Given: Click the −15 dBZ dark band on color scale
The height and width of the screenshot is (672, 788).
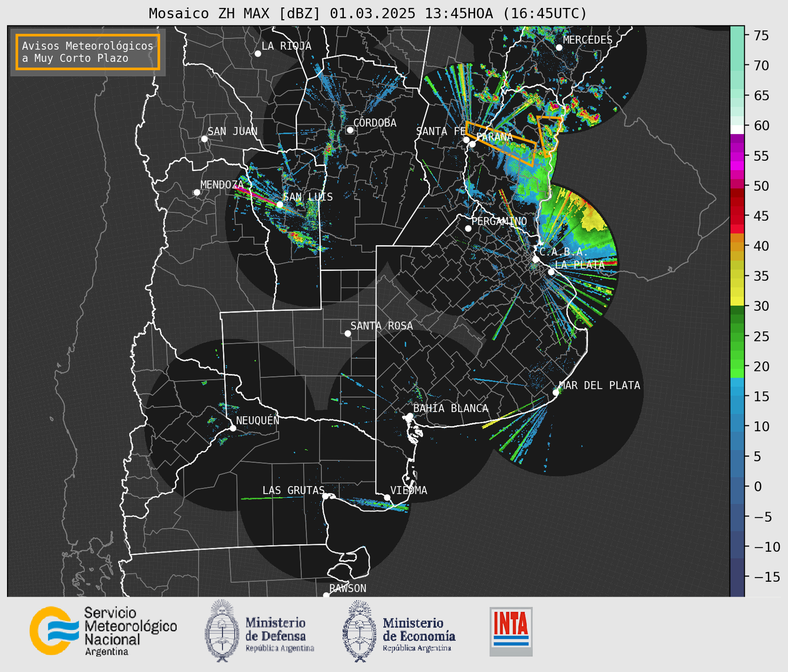Looking at the screenshot, I should click(x=737, y=577).
